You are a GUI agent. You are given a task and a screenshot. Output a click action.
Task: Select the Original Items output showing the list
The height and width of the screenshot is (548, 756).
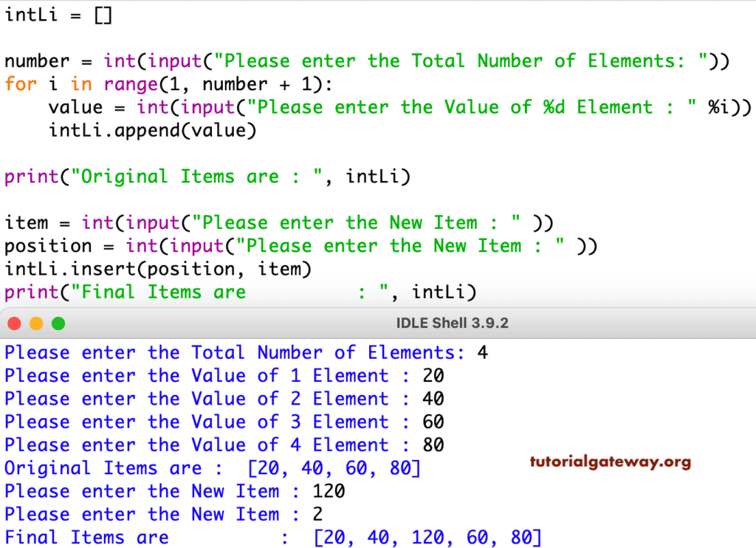click(214, 467)
